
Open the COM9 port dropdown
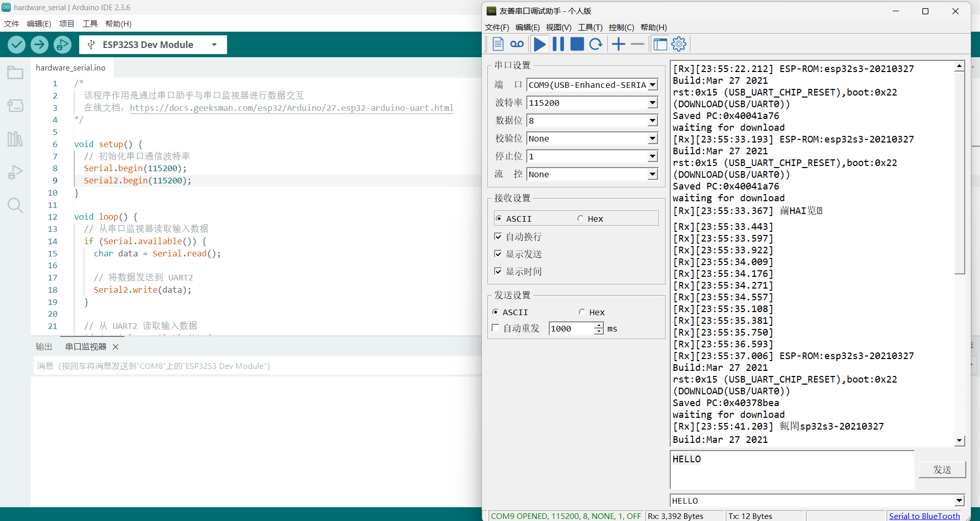tap(652, 85)
